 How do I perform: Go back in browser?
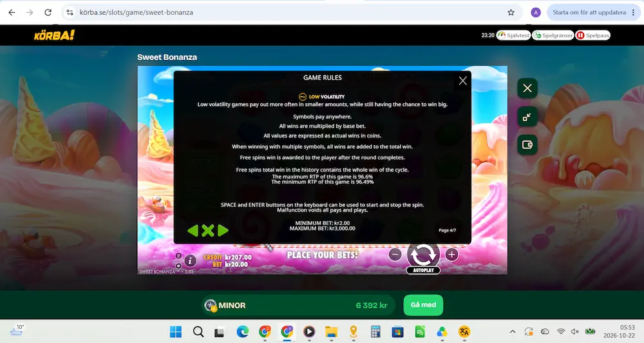tap(12, 12)
